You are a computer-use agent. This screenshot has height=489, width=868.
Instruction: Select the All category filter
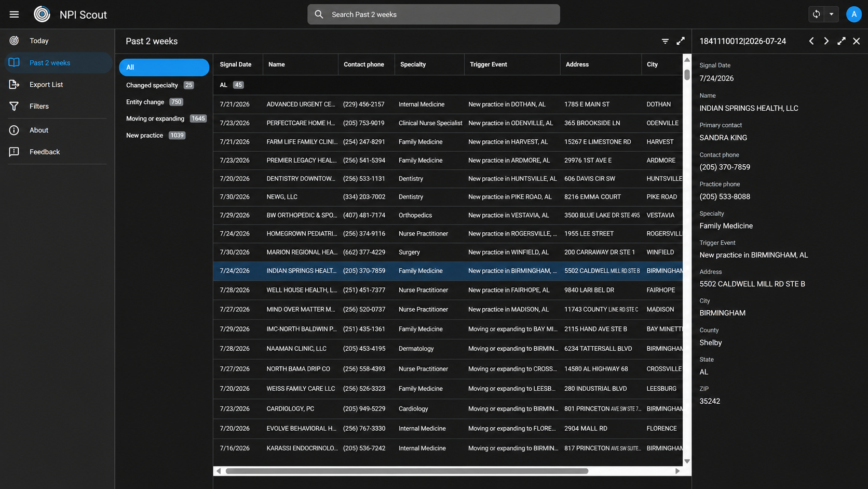click(x=164, y=67)
